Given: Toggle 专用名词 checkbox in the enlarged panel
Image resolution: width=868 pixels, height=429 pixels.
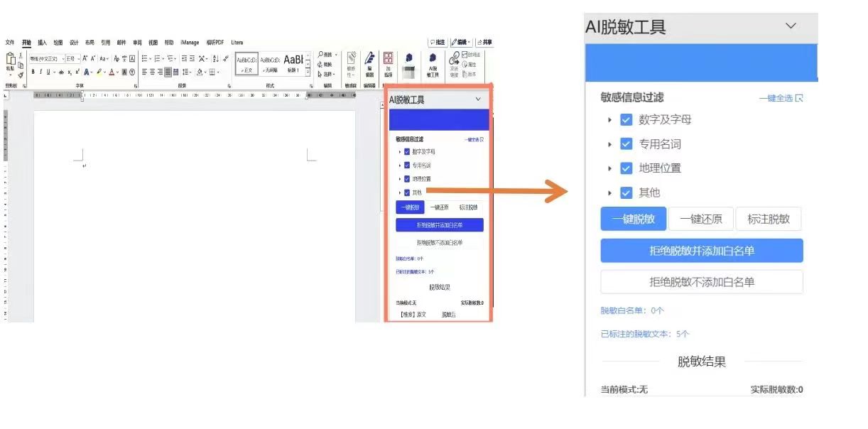Looking at the screenshot, I should point(626,144).
